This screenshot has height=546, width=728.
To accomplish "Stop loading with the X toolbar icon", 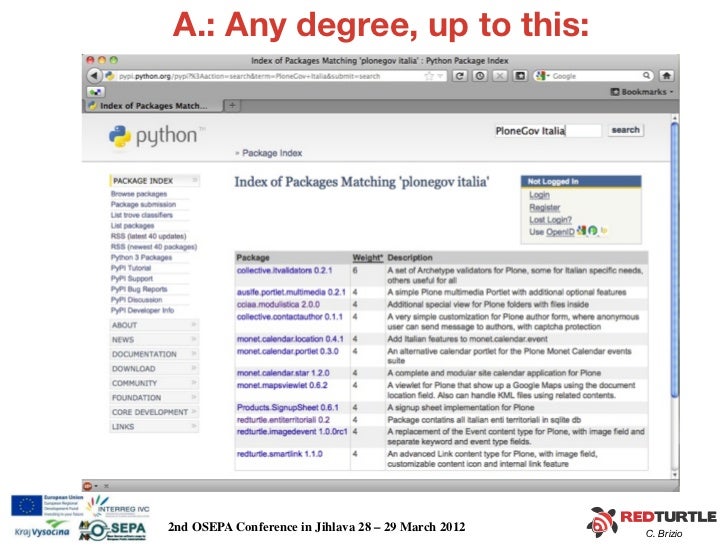I will coord(500,76).
